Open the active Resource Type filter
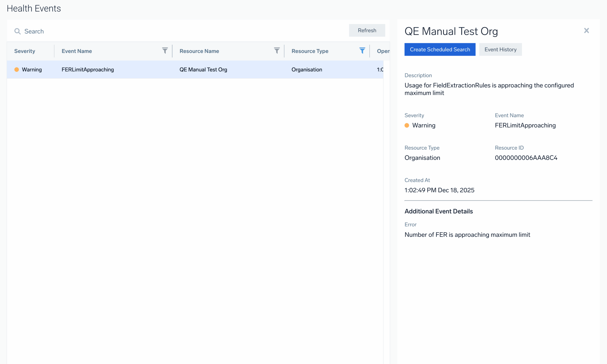This screenshot has width=607, height=364. coord(362,51)
